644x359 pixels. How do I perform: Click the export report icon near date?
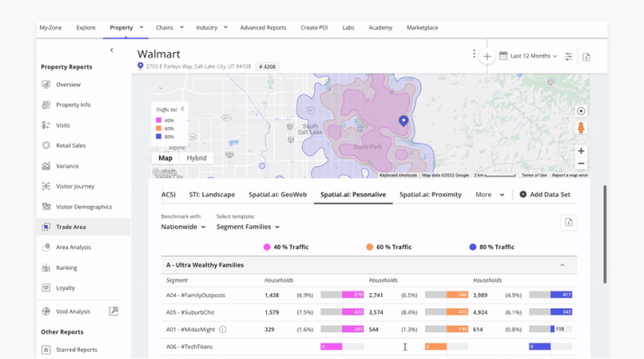tap(587, 57)
